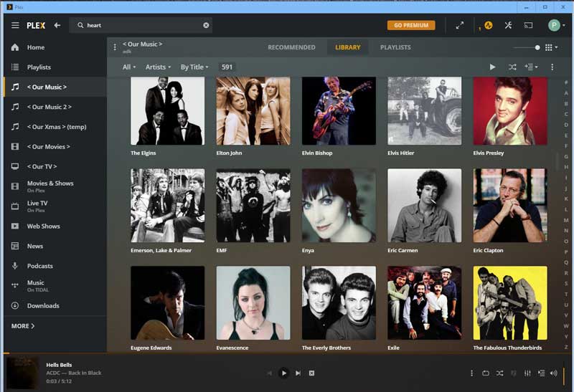
Task: Open the Eric Clapton artist link
Action: point(488,251)
